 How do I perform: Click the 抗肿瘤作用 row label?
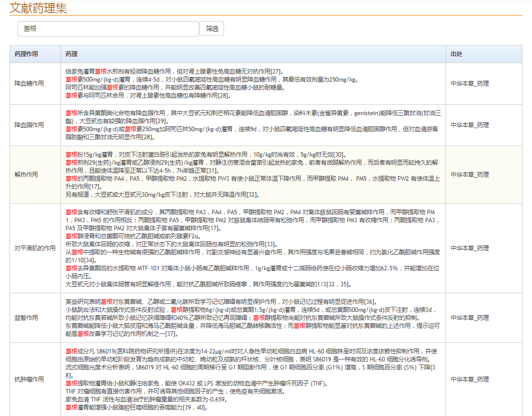[x=29, y=379]
